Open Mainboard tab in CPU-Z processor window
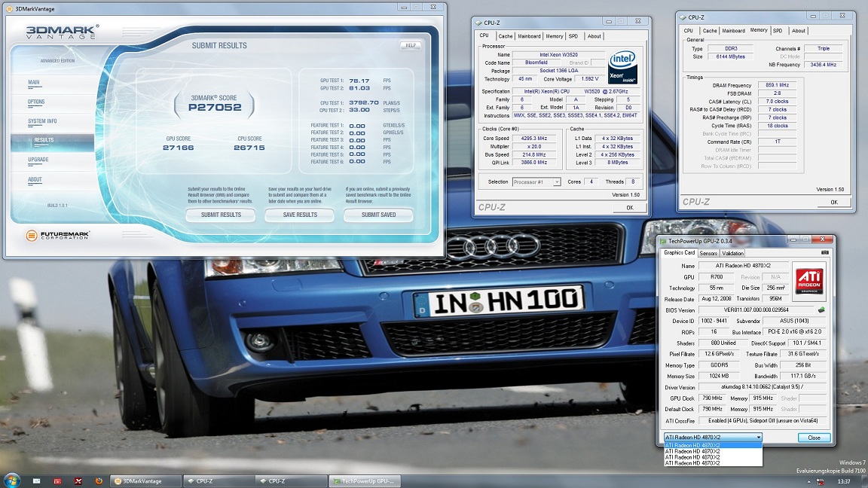The image size is (868, 488). click(529, 36)
